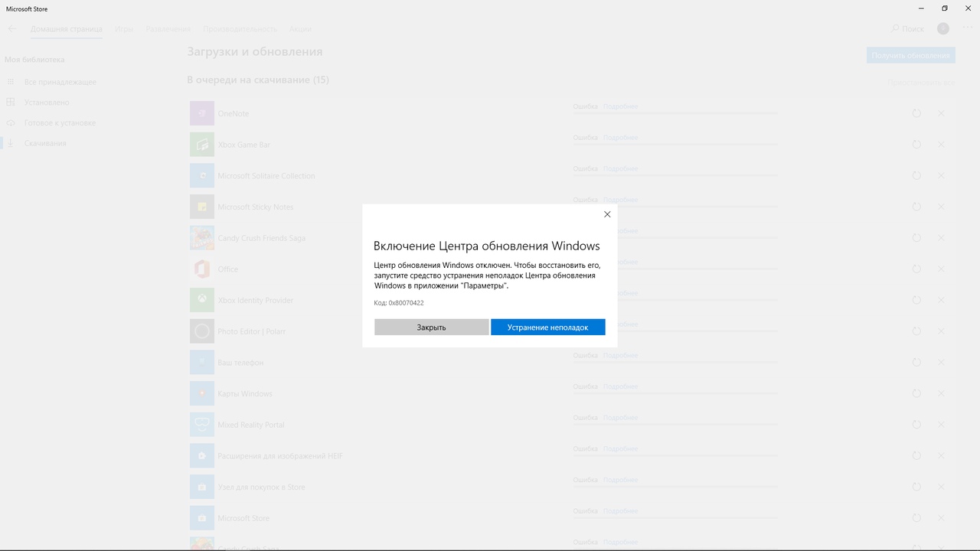The width and height of the screenshot is (980, 551).
Task: Open the user account avatar
Action: (x=943, y=28)
